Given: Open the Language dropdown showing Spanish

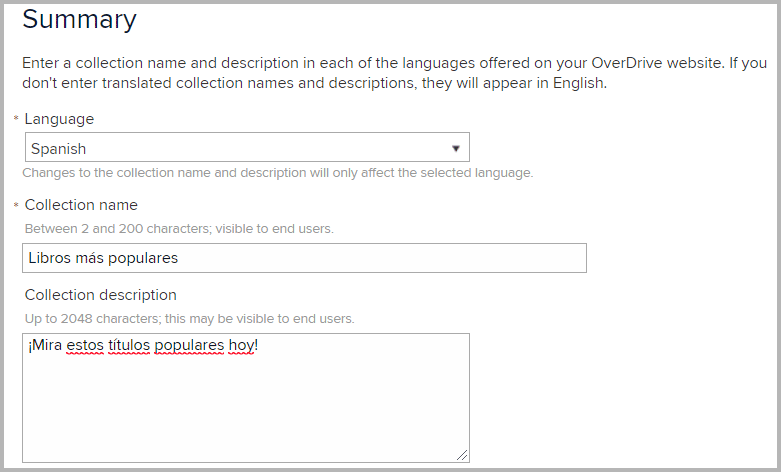Looking at the screenshot, I should pyautogui.click(x=247, y=147).
